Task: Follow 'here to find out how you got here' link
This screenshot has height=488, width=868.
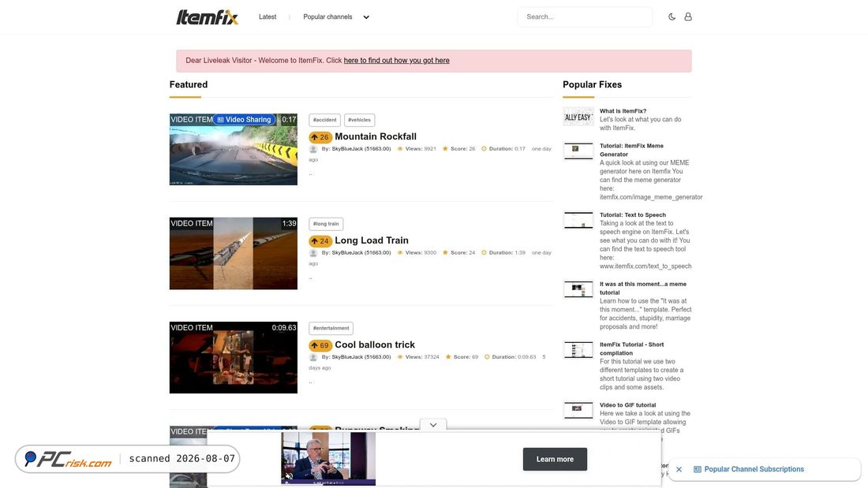Action: click(x=396, y=60)
